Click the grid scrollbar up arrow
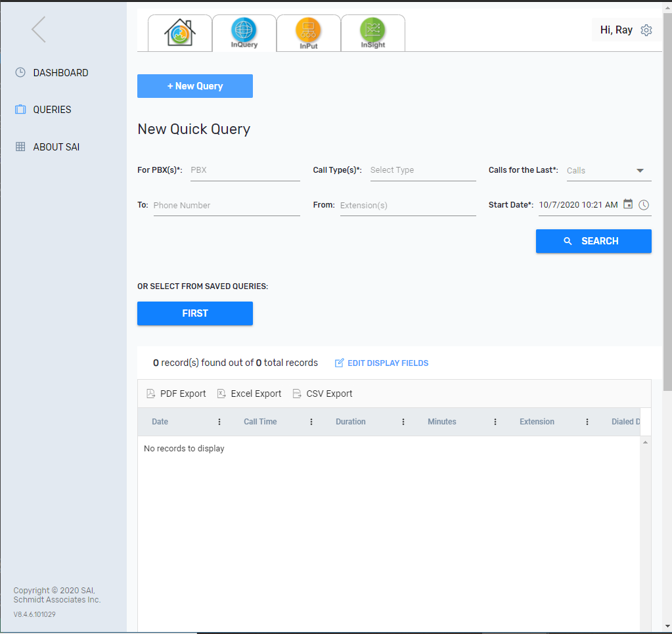The width and height of the screenshot is (672, 634). pos(646,442)
